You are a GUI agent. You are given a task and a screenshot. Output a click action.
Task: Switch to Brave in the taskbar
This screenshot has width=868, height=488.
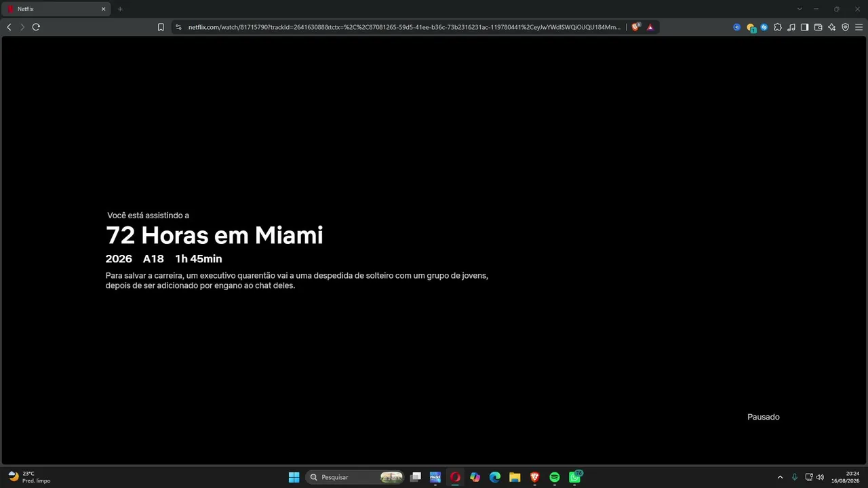[534, 477]
